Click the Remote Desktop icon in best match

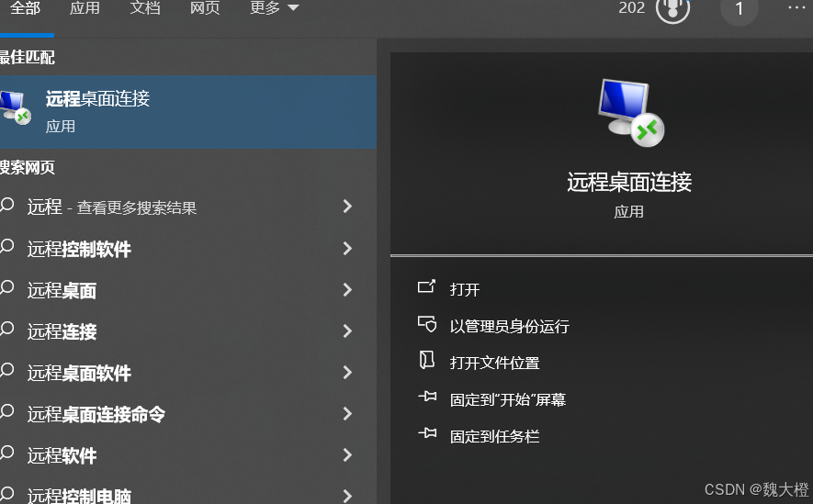pos(15,107)
